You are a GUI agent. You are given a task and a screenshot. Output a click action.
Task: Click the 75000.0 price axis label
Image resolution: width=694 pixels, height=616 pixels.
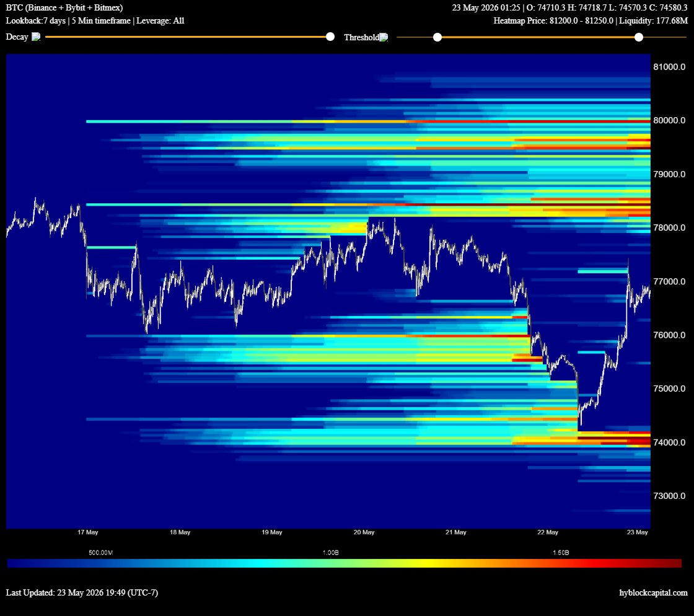[x=669, y=389]
